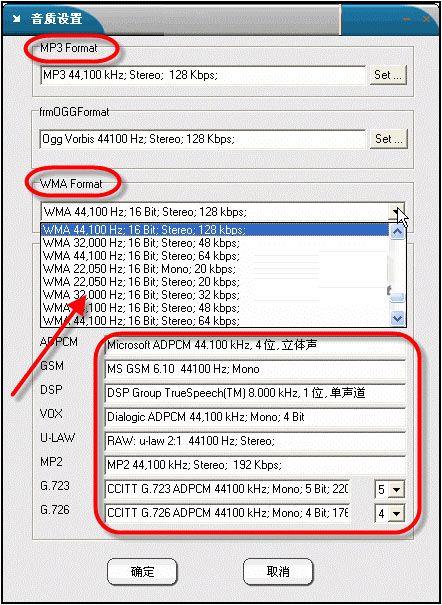Image resolution: width=442 pixels, height=605 pixels.
Task: Choose WMA 32,000 Hz Stereo 48 kbps
Action: click(215, 243)
